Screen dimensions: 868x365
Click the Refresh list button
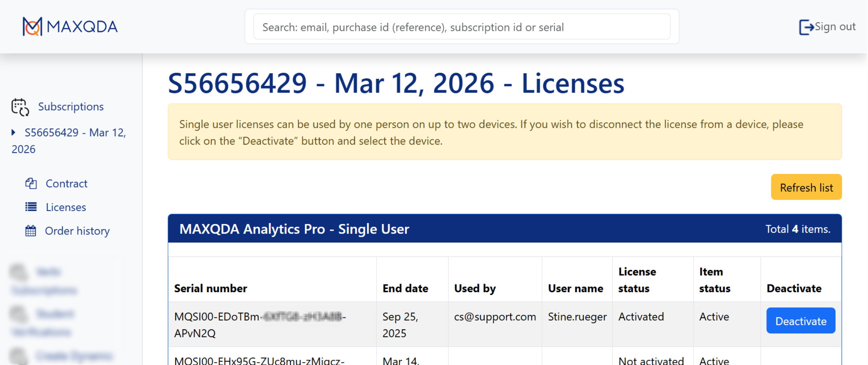point(806,187)
